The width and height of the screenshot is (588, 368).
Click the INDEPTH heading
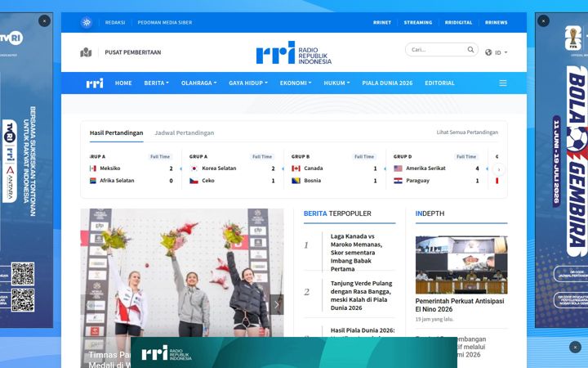point(430,213)
